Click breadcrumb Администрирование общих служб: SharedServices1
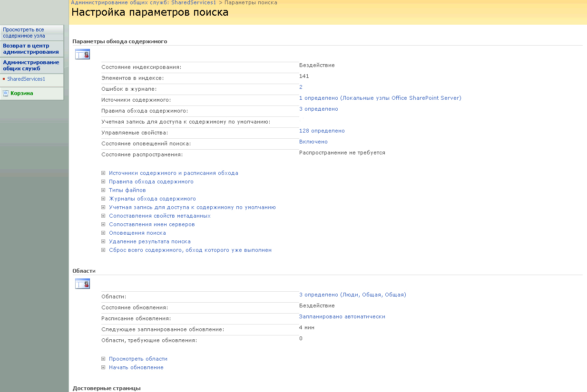Viewport: 587px width, 392px height. (x=143, y=2)
